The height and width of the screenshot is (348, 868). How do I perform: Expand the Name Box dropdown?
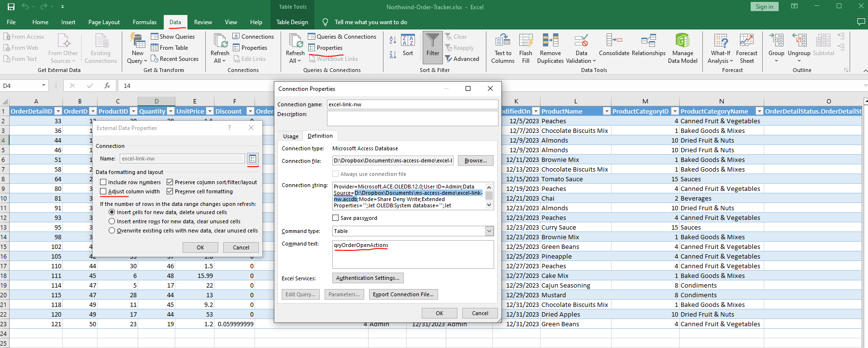44,86
